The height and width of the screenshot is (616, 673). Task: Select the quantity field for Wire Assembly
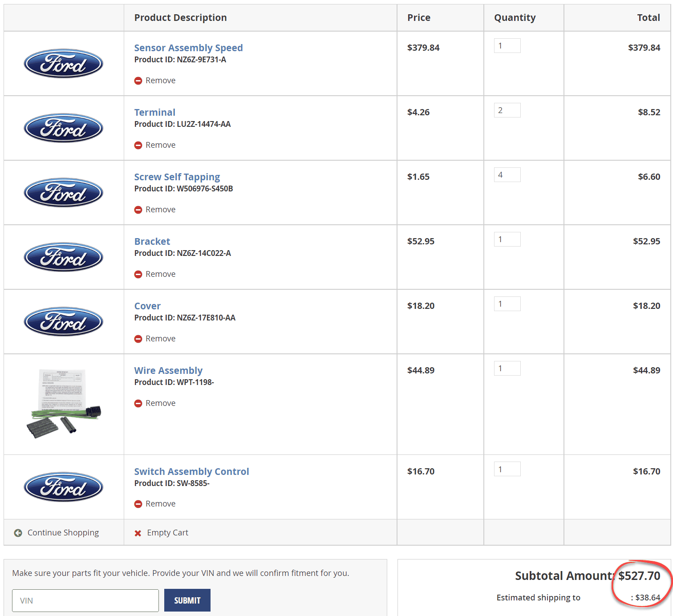507,368
